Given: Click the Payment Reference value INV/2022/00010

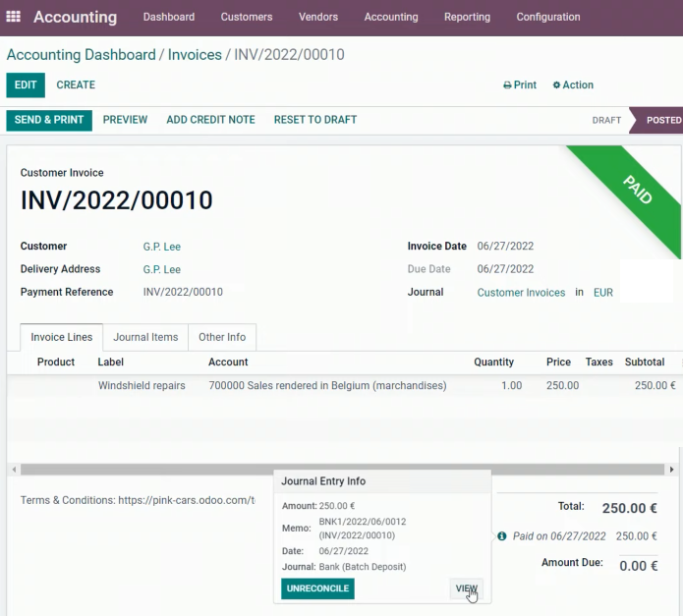Looking at the screenshot, I should point(183,292).
